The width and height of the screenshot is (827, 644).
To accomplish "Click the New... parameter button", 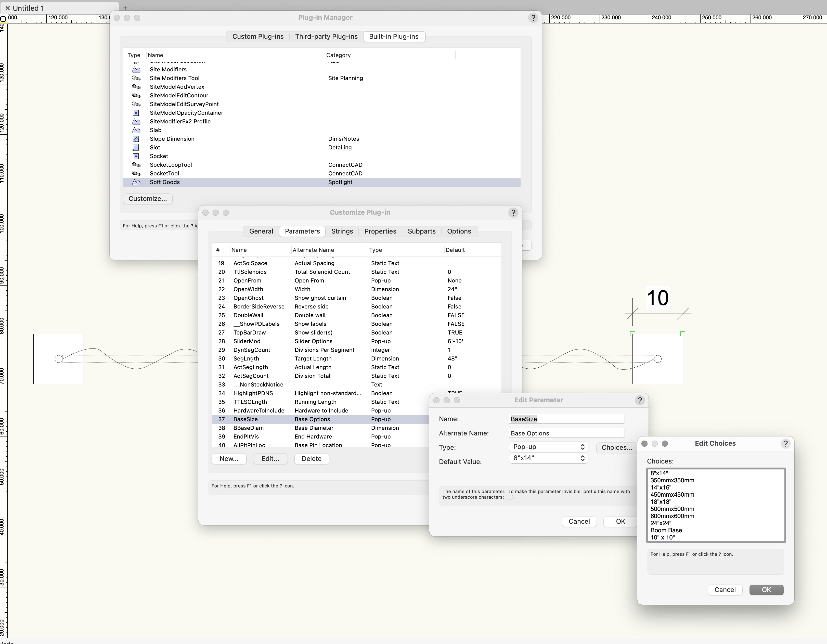I will tap(229, 459).
